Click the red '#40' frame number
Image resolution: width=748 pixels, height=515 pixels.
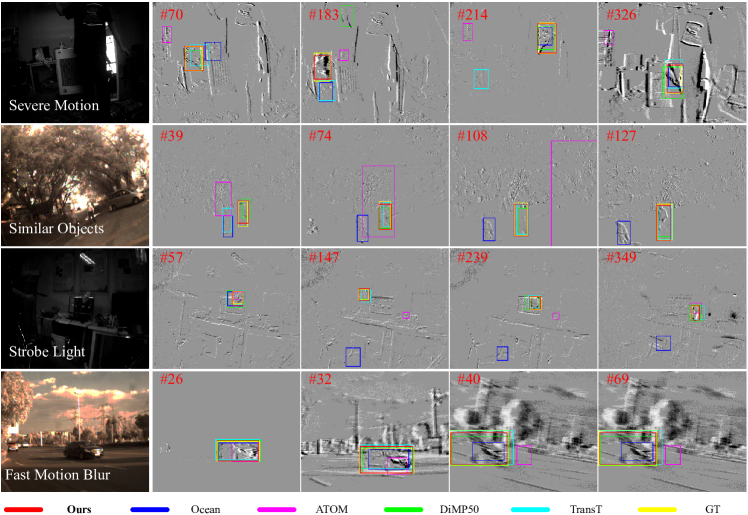pyautogui.click(x=469, y=380)
